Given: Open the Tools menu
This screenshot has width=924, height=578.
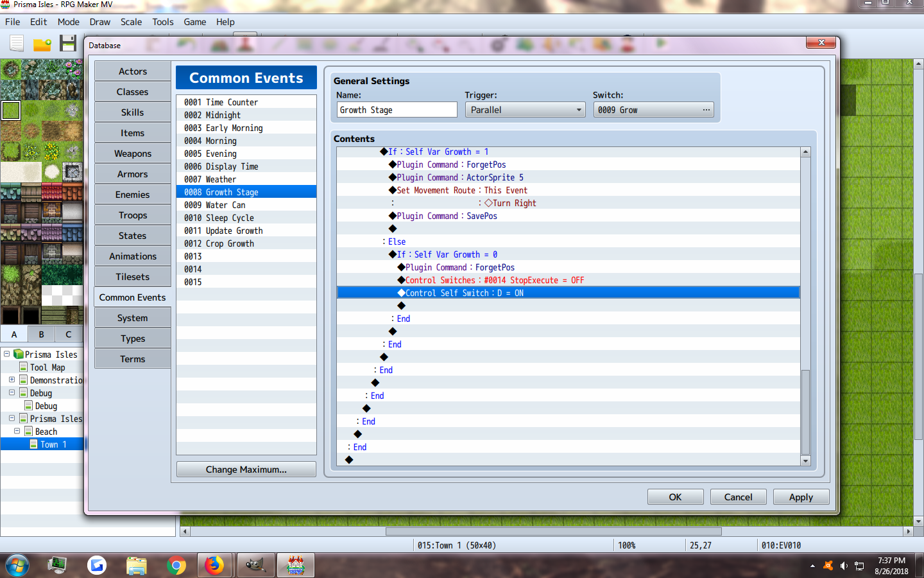Looking at the screenshot, I should point(163,22).
